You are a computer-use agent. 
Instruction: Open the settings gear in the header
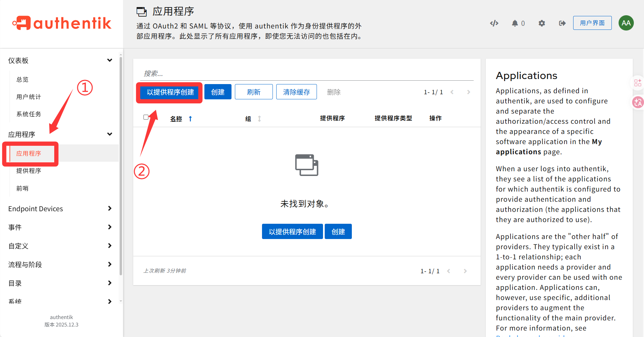tap(541, 23)
